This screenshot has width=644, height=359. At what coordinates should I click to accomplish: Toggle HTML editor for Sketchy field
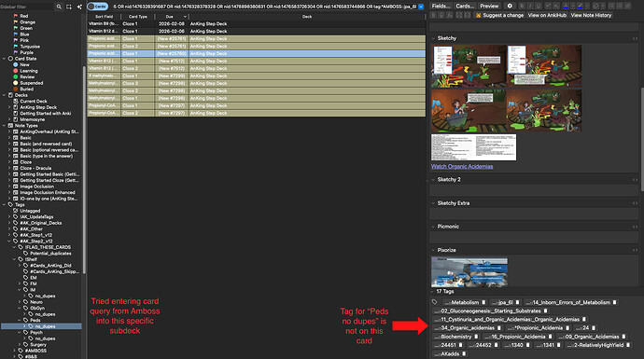[635, 38]
